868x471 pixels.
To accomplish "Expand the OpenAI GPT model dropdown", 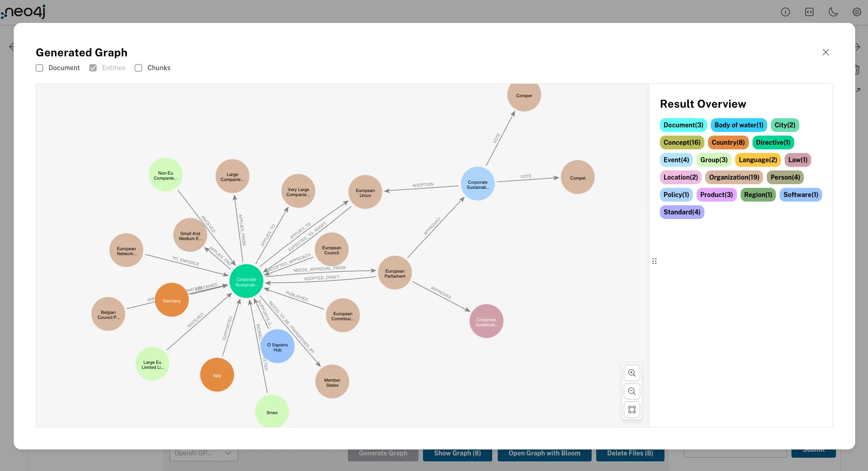I will (204, 453).
